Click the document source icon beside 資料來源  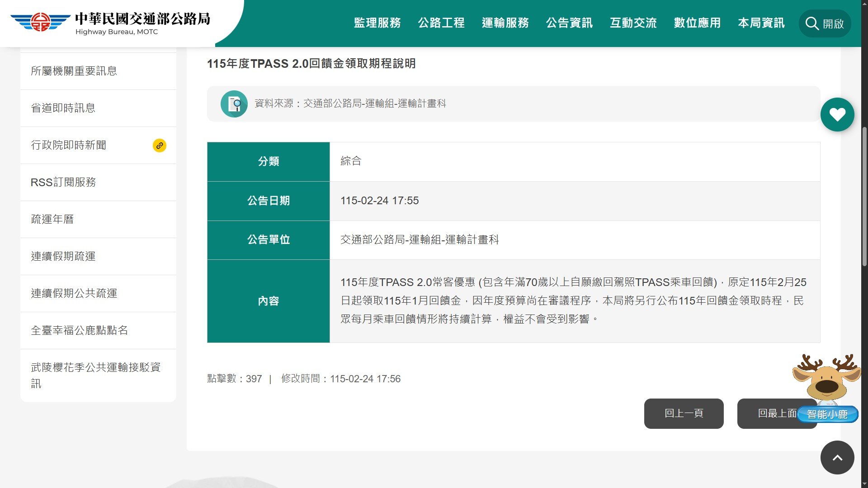click(x=234, y=103)
